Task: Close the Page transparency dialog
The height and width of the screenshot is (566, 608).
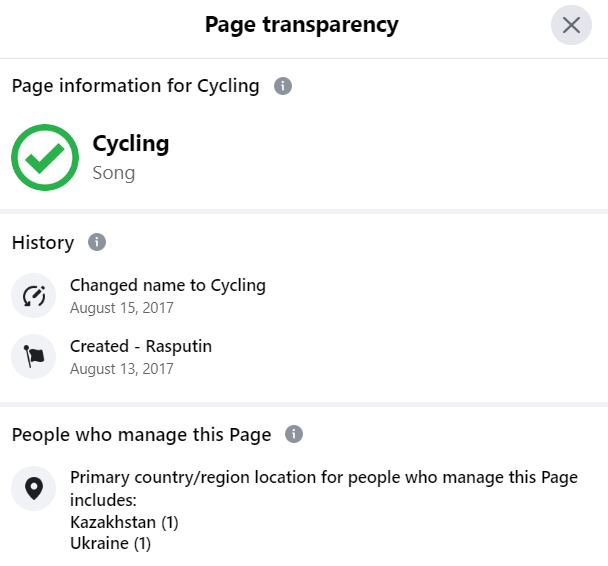Action: 571,25
